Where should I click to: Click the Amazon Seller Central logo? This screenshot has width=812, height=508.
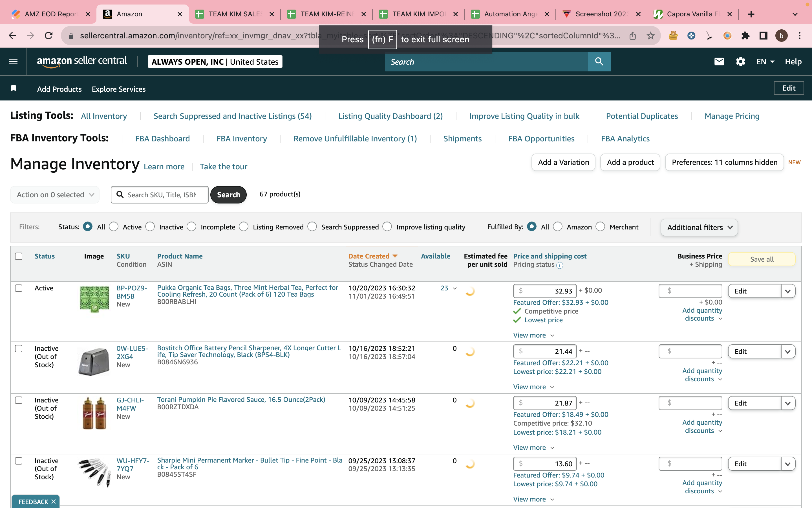pyautogui.click(x=82, y=62)
